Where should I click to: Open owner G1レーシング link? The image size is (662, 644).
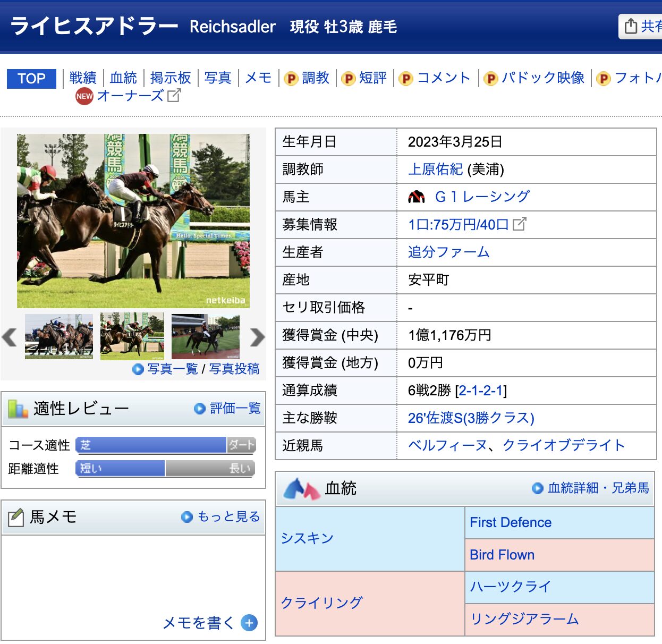482,197
